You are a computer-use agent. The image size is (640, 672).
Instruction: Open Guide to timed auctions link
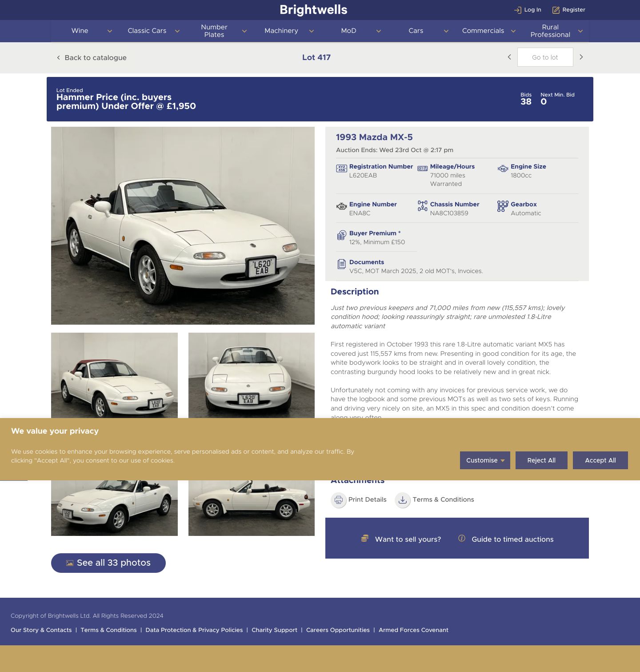click(x=512, y=539)
